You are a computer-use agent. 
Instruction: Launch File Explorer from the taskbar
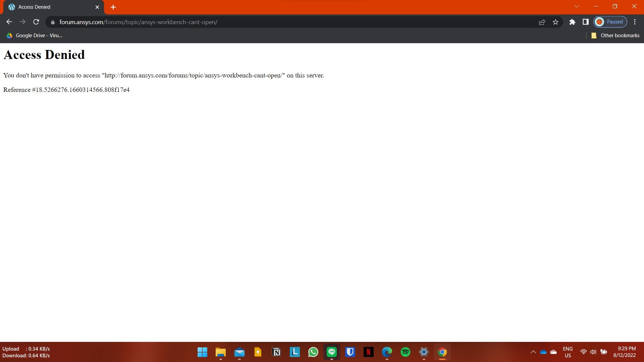(221, 352)
